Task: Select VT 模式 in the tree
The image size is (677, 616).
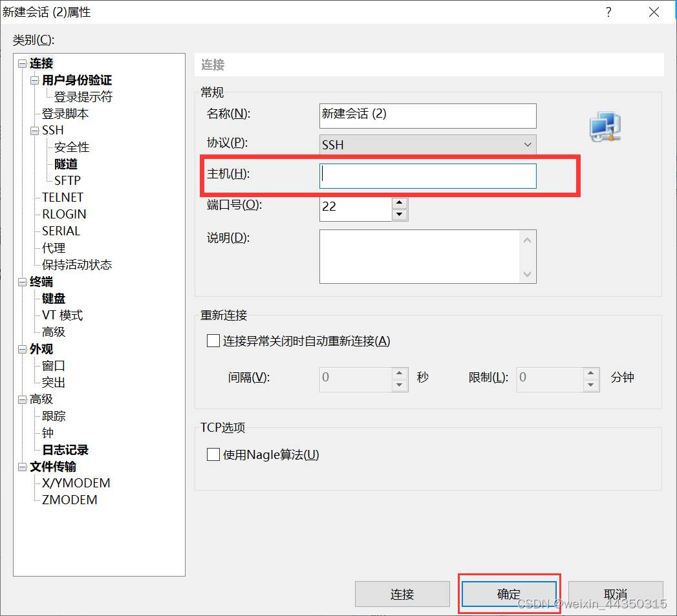Action: pos(62,315)
